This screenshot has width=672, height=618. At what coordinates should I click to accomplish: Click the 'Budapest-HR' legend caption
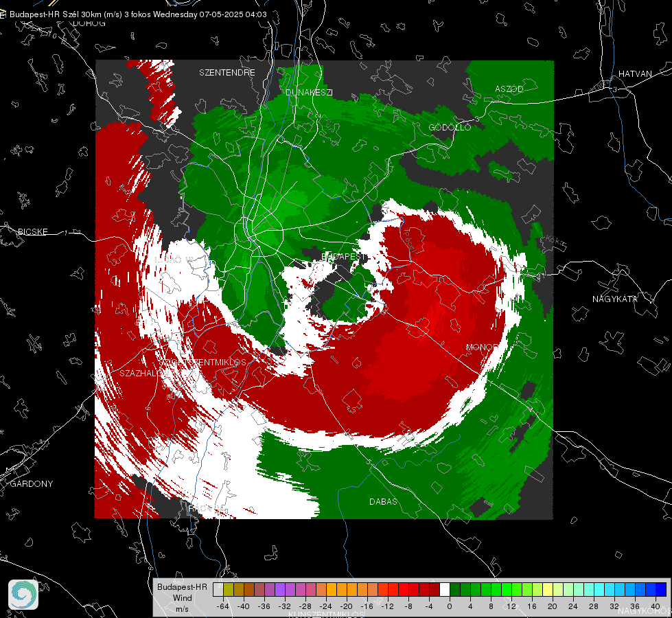(x=182, y=587)
